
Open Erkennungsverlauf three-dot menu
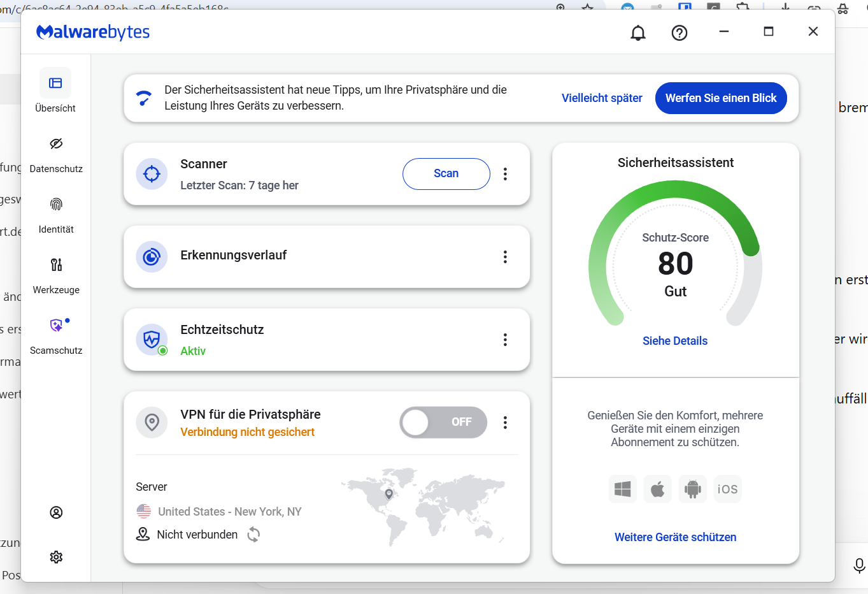click(x=505, y=257)
